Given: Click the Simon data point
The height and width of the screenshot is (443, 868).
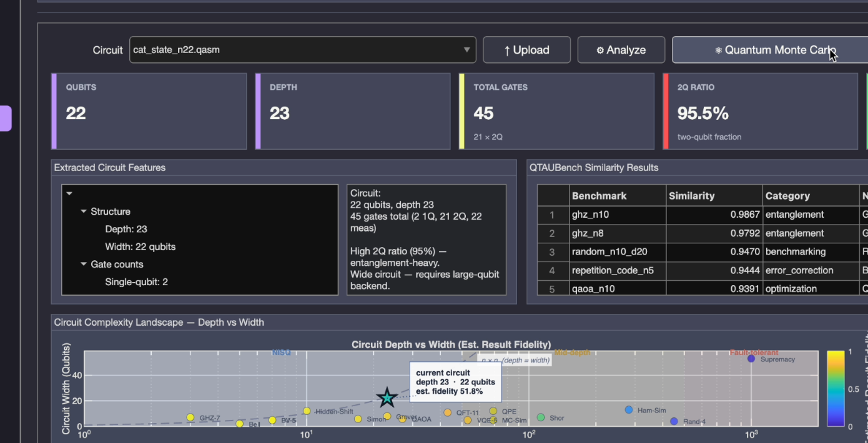Looking at the screenshot, I should pyautogui.click(x=358, y=419).
